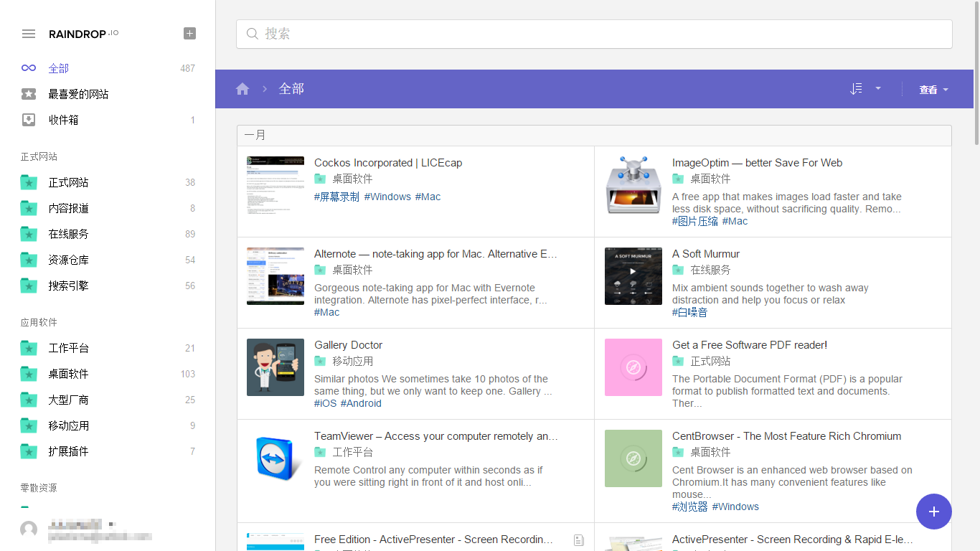This screenshot has height=551, width=980.
Task: Filter by #Android tag
Action: pyautogui.click(x=361, y=403)
